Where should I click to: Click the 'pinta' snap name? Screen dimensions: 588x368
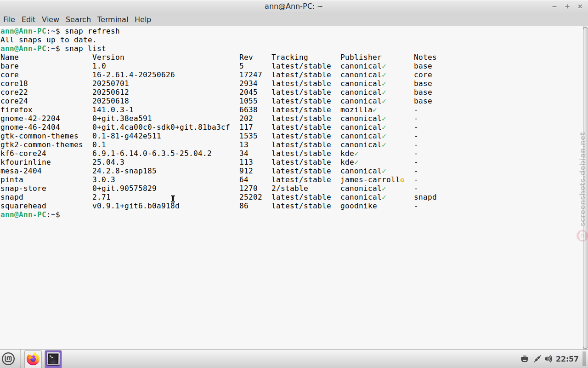point(12,179)
